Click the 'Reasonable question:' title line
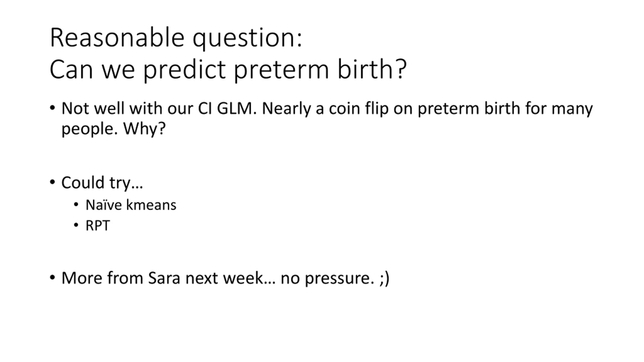This screenshot has width=644, height=362. tap(176, 38)
